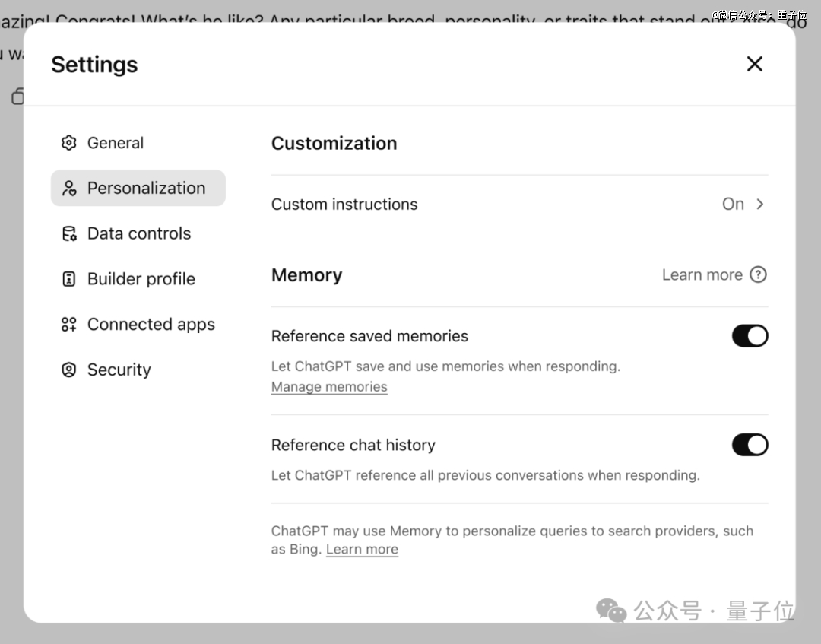The height and width of the screenshot is (644, 821).
Task: Click the person icon next to Personalization
Action: click(69, 189)
